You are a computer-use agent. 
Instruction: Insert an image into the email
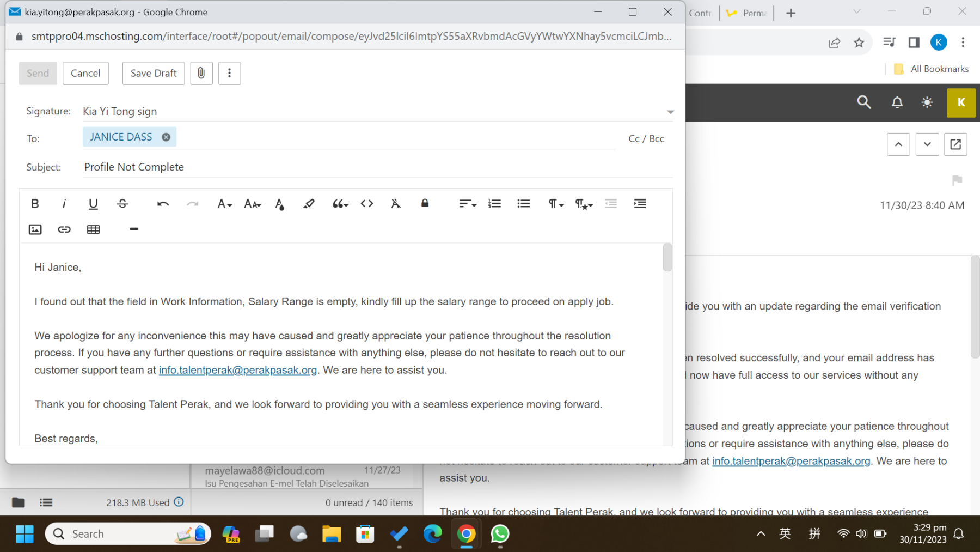[35, 229]
